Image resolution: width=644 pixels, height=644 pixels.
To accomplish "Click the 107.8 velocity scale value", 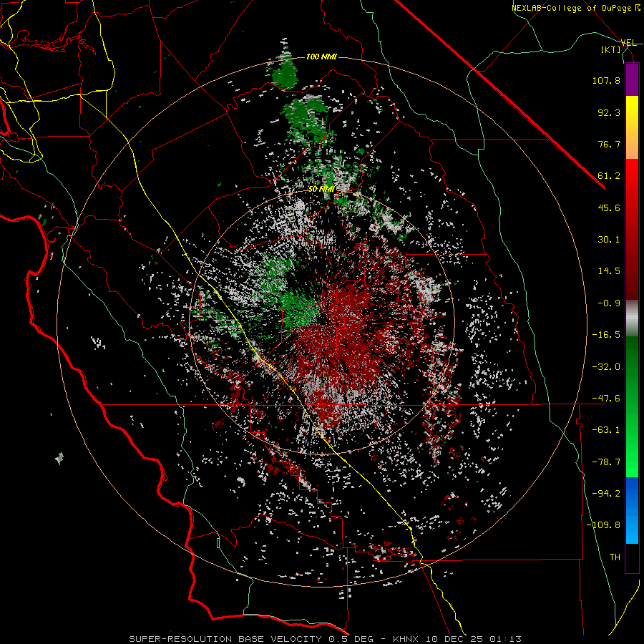I will tap(606, 80).
